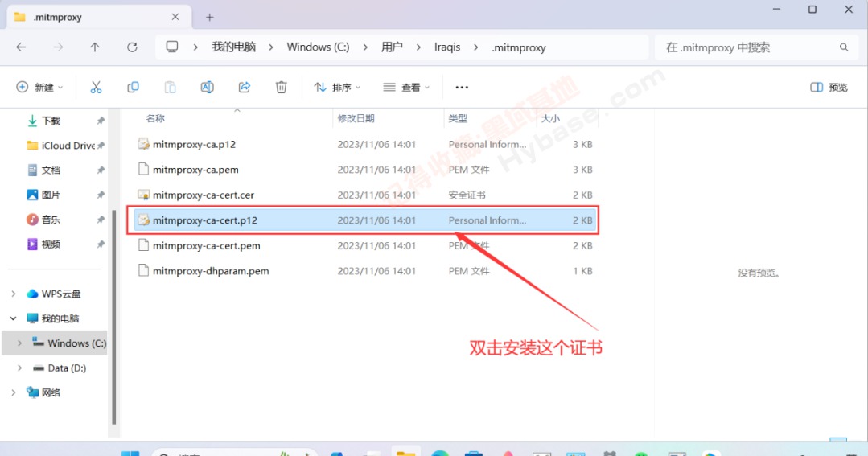The width and height of the screenshot is (868, 456).
Task: Click the Copy icon in toolbar
Action: pos(133,88)
